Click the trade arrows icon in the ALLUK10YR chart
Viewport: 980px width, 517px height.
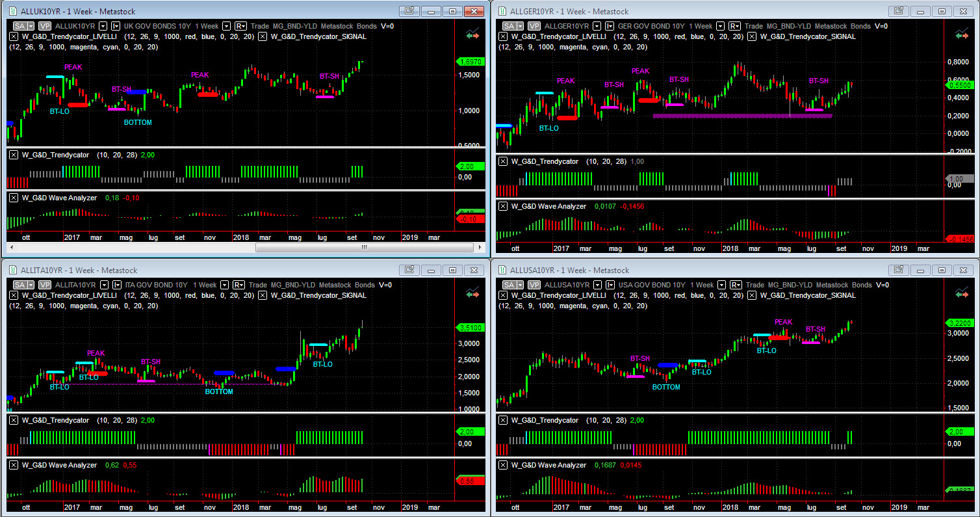coord(472,34)
